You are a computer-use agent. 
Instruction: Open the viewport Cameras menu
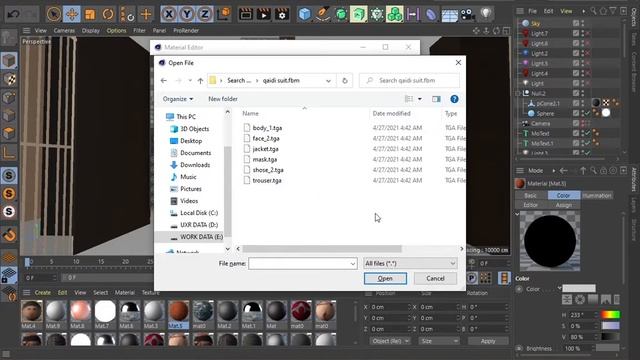click(x=64, y=30)
